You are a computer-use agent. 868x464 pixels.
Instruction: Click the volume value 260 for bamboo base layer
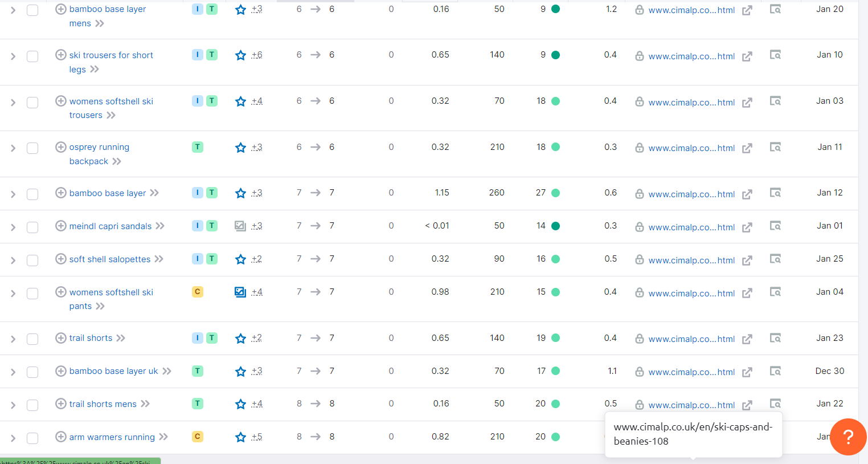pos(497,193)
